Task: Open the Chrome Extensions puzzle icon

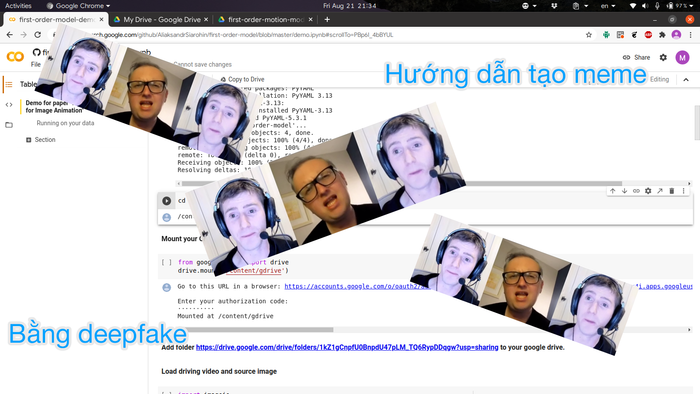Action: pyautogui.click(x=662, y=35)
